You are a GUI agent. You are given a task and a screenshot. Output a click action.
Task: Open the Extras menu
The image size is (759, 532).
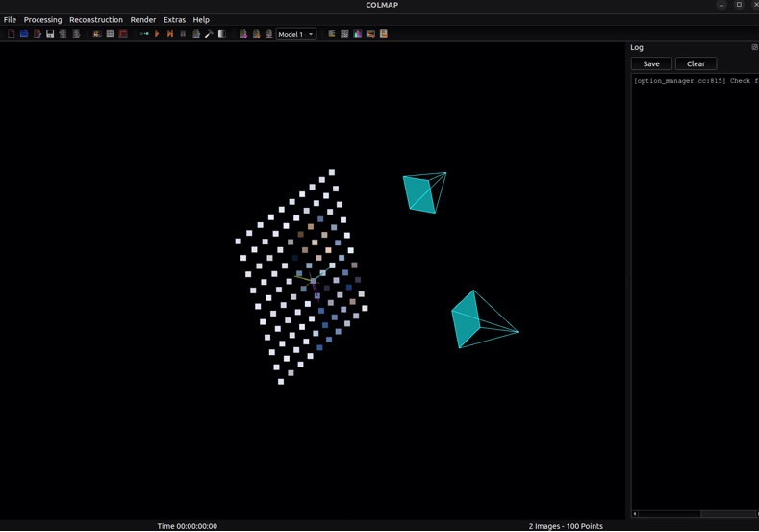(x=174, y=19)
